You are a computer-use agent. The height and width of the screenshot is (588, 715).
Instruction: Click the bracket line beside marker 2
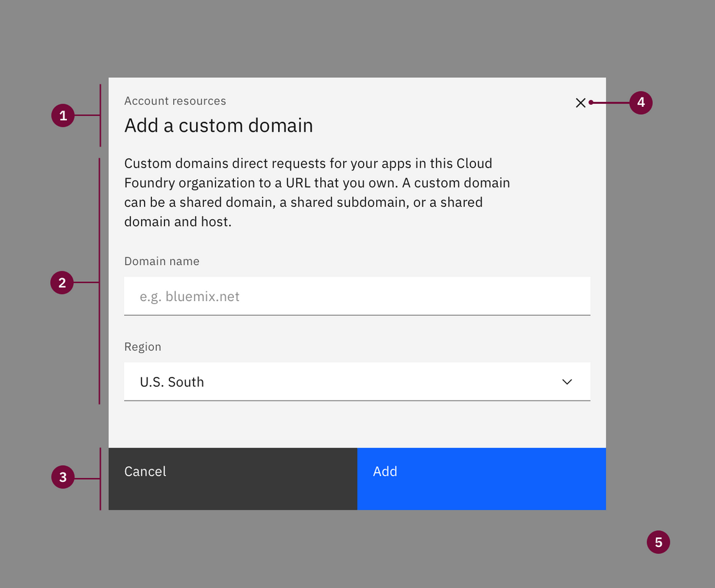(x=99, y=341)
